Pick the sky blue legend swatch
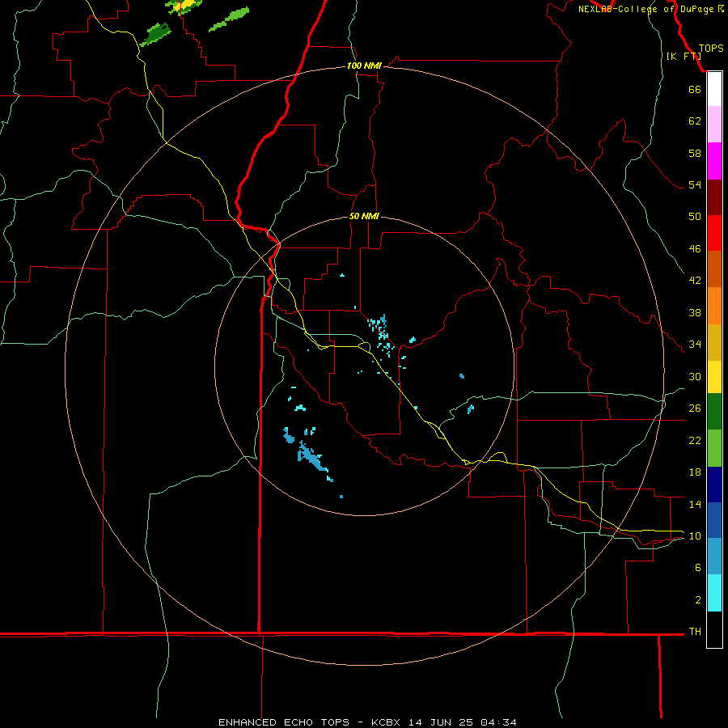The width and height of the screenshot is (728, 728). tap(714, 557)
